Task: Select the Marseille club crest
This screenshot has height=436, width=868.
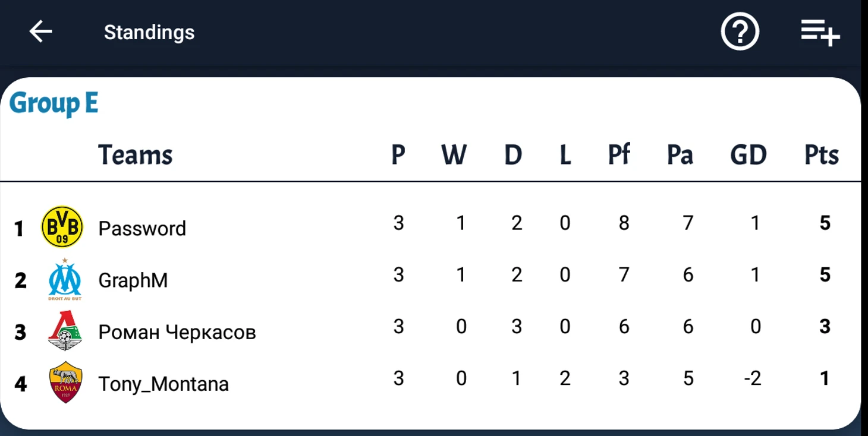Action: click(x=65, y=279)
